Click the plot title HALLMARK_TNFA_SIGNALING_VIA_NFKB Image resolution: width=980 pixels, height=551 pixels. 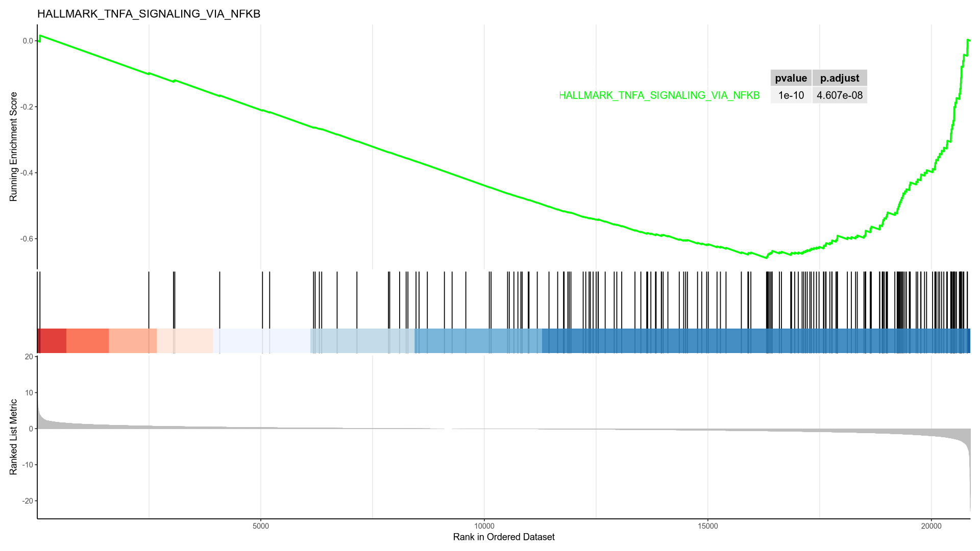(x=149, y=14)
